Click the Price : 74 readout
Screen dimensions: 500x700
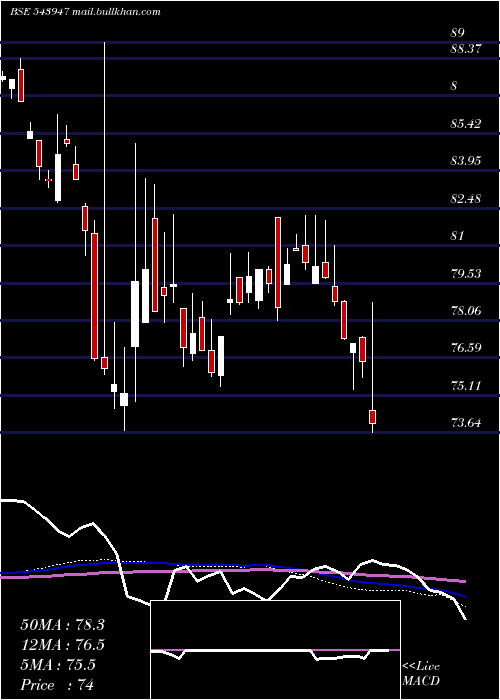pyautogui.click(x=57, y=685)
